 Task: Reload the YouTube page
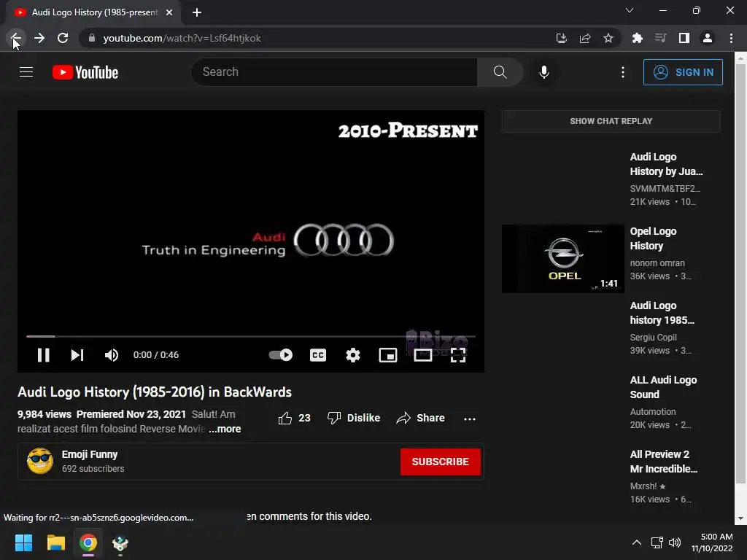[x=63, y=38]
